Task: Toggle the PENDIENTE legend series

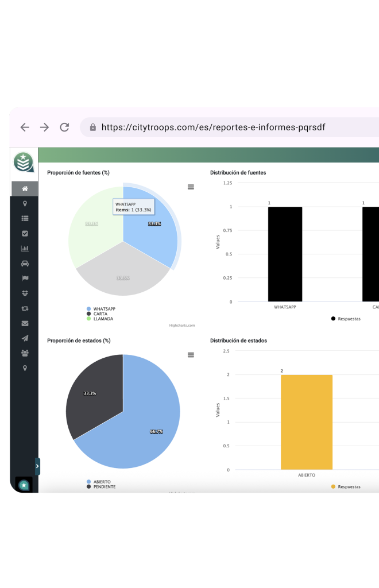Action: [101, 487]
